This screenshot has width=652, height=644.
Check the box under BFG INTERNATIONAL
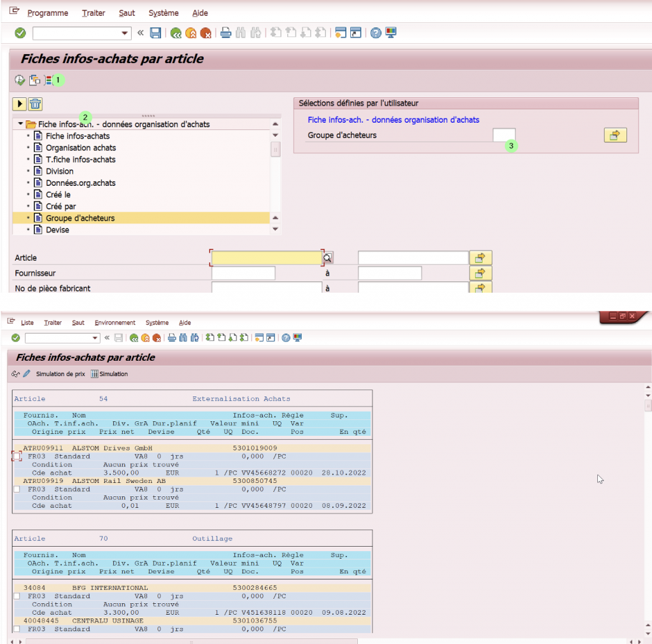[17, 596]
